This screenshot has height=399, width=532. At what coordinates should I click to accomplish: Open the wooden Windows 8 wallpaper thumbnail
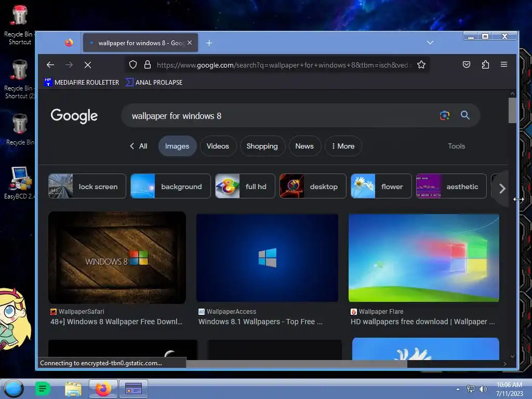click(x=117, y=258)
